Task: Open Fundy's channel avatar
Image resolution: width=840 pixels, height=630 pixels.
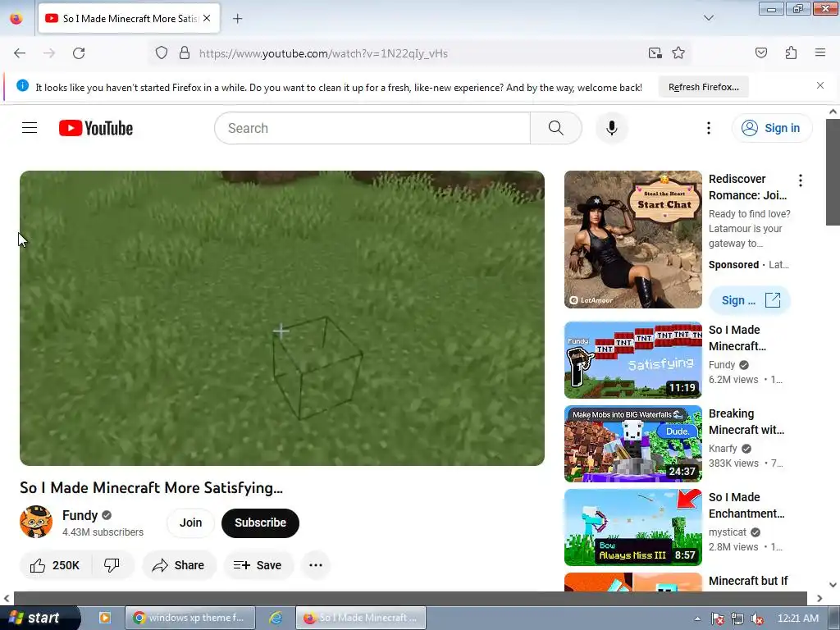Action: tap(36, 522)
